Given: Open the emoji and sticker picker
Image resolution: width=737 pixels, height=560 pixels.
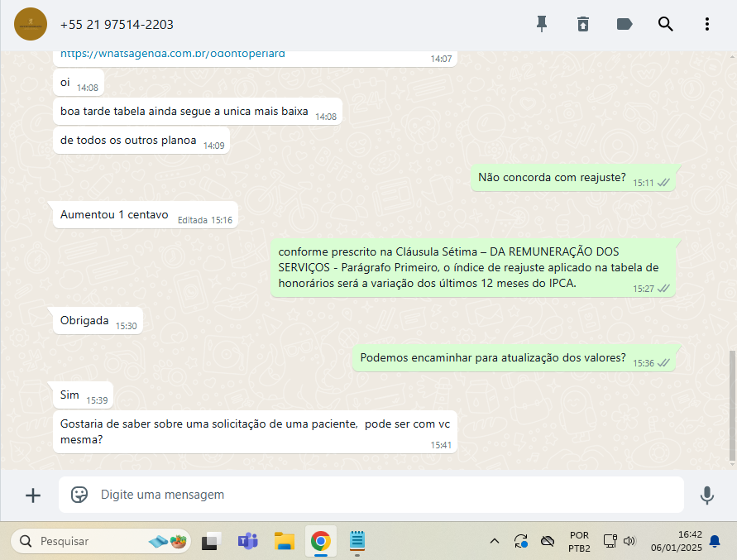Looking at the screenshot, I should coord(79,495).
